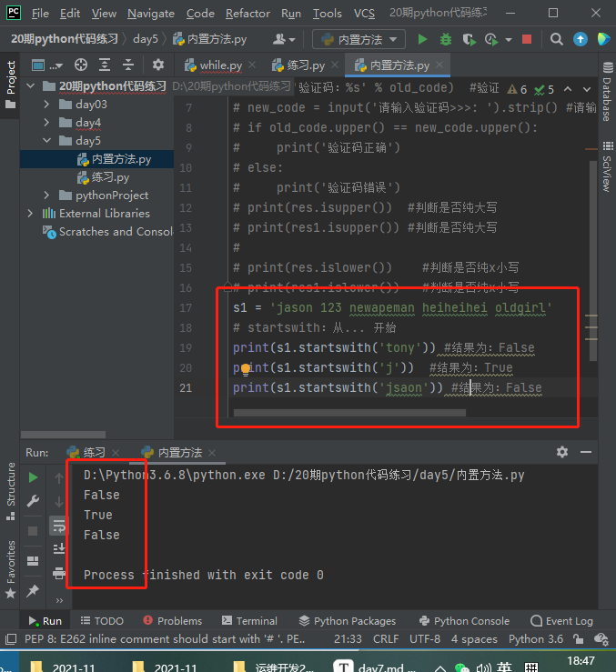Image resolution: width=616 pixels, height=672 pixels.
Task: Close the 内置方法.py editor tab
Action: (439, 65)
